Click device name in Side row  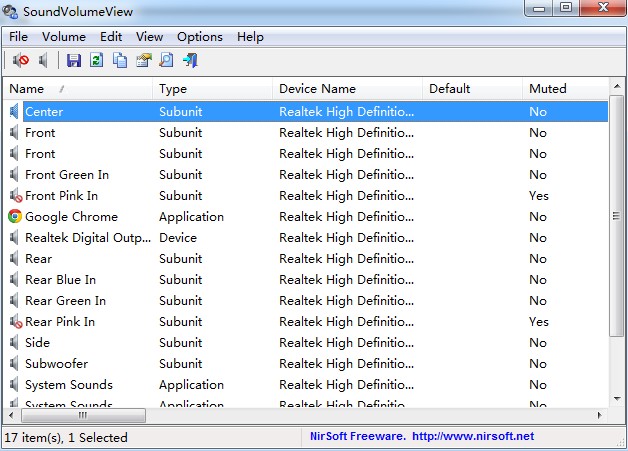pos(346,342)
